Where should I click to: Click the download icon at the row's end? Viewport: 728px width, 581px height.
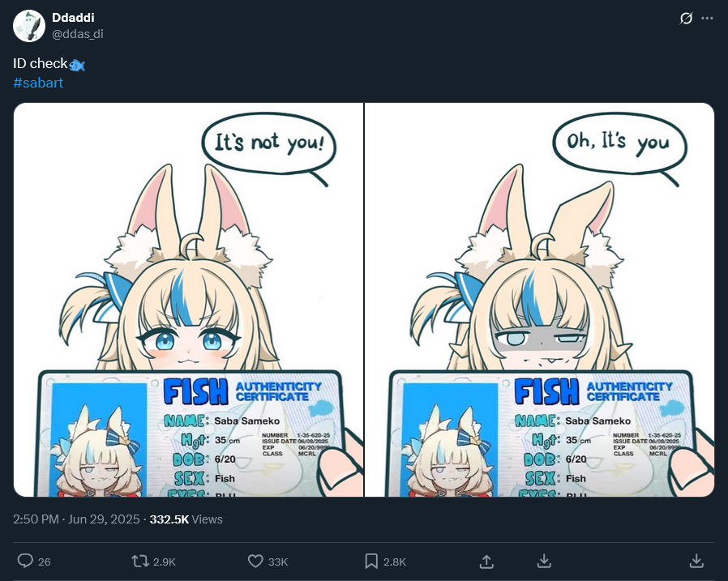(x=696, y=561)
